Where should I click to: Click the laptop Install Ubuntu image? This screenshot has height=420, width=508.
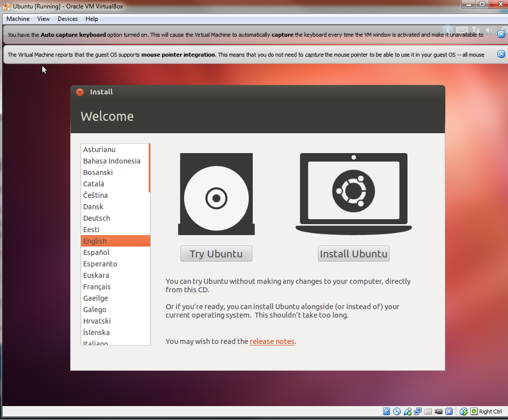click(353, 194)
